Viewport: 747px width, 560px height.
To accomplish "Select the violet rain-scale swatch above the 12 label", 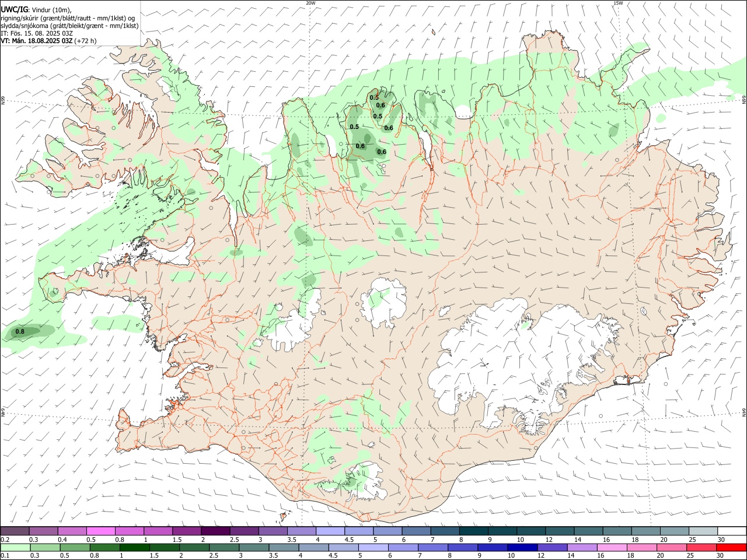I will point(552,547).
